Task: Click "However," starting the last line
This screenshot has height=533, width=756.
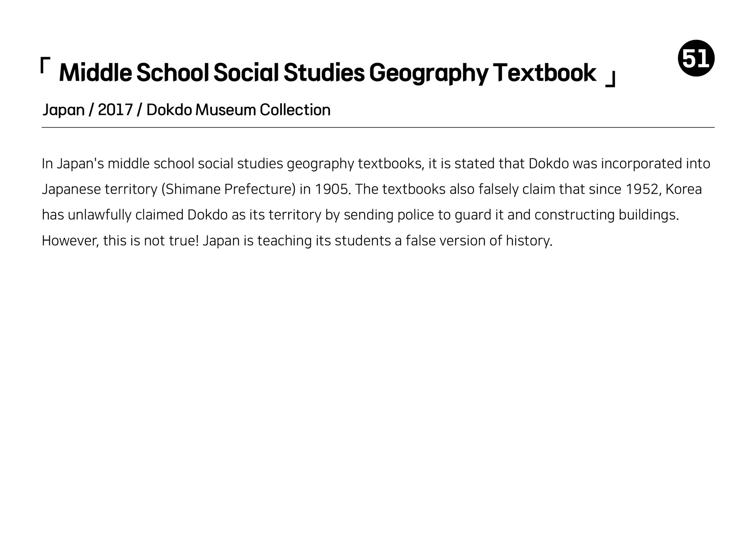Action: [x=70, y=241]
